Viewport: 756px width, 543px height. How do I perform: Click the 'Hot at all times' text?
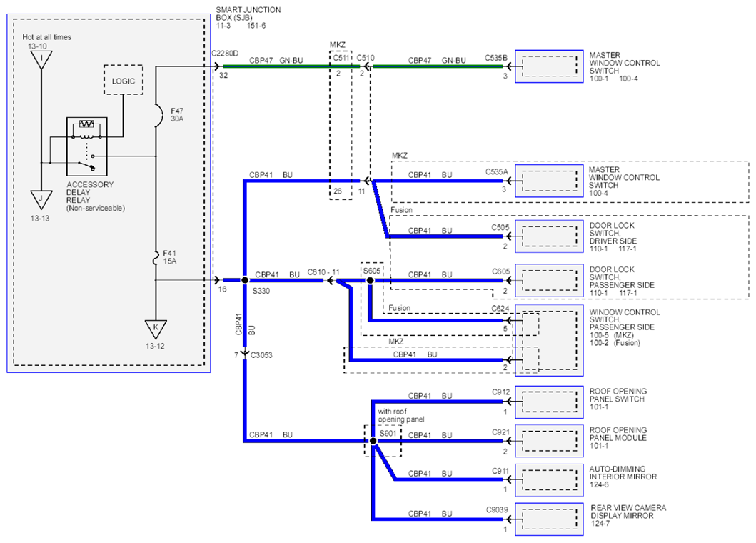[47, 37]
